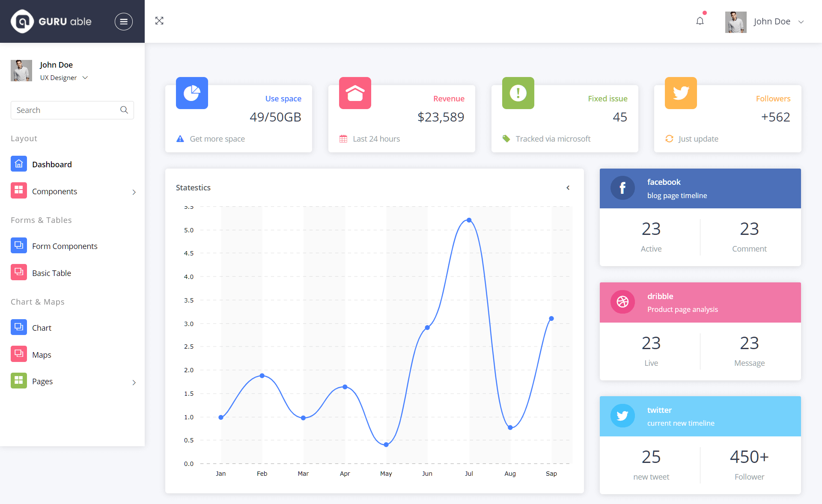This screenshot has height=504, width=822.
Task: Open the search magnifier in the sidebar
Action: 124,110
